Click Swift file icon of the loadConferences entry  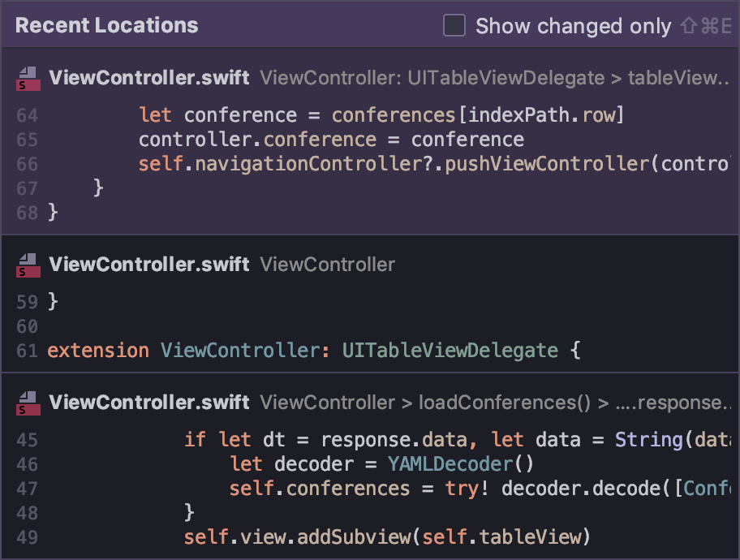pos(28,403)
